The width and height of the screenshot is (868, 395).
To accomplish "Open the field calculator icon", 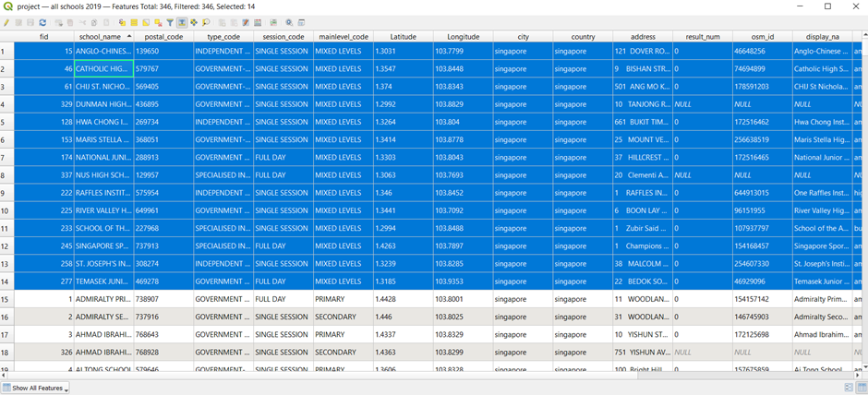I will click(258, 22).
